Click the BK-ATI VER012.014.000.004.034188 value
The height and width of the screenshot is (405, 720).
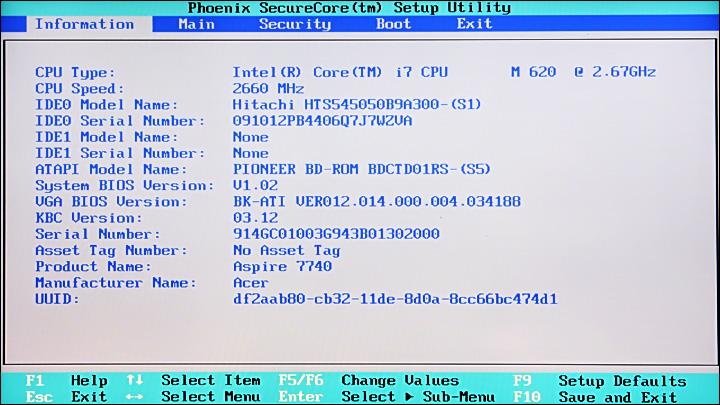377,202
